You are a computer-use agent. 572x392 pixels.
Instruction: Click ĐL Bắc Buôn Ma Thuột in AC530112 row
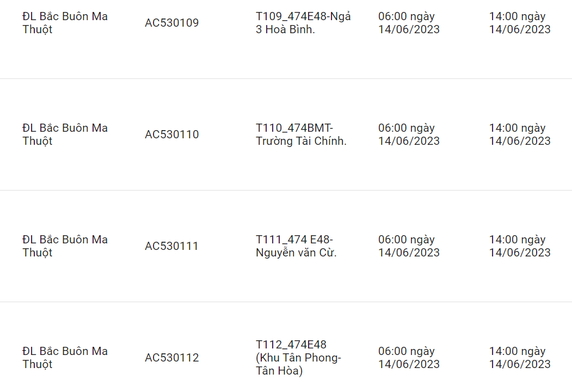(x=65, y=358)
